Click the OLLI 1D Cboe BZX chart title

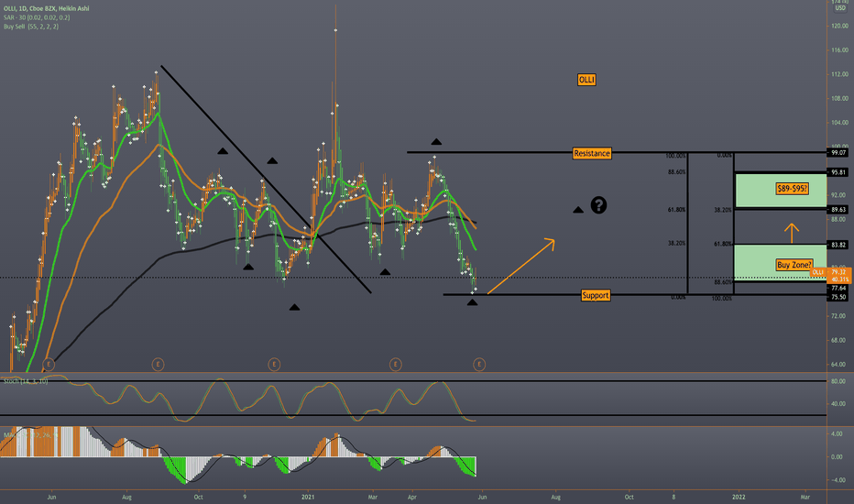coord(47,8)
